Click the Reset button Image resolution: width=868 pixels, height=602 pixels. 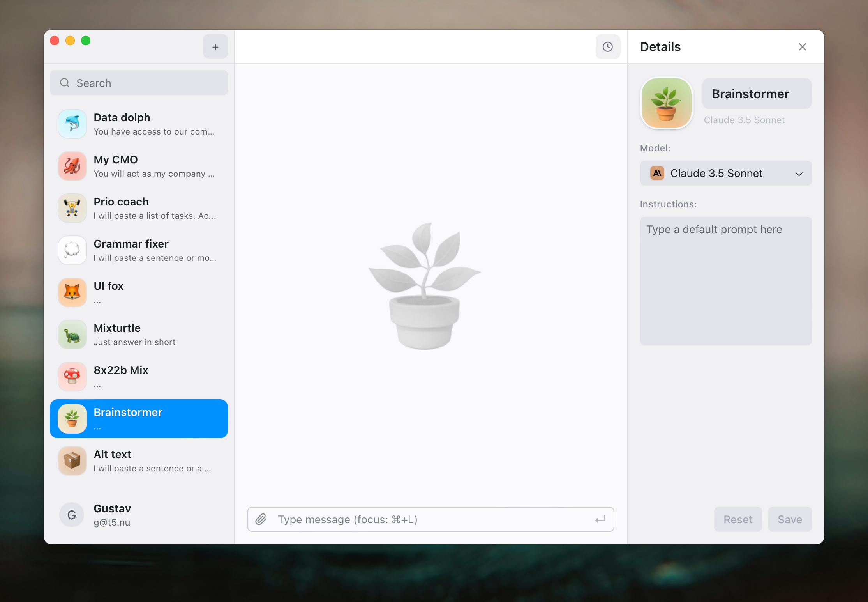737,519
